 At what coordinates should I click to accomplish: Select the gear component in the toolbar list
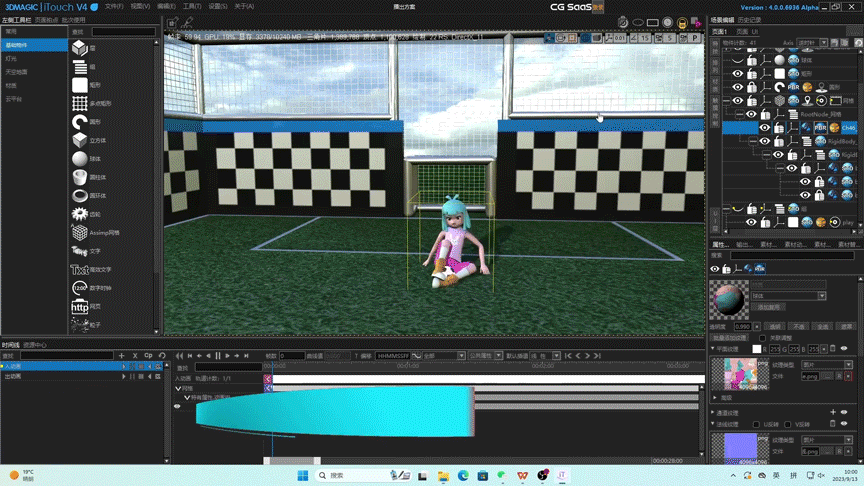pos(80,214)
